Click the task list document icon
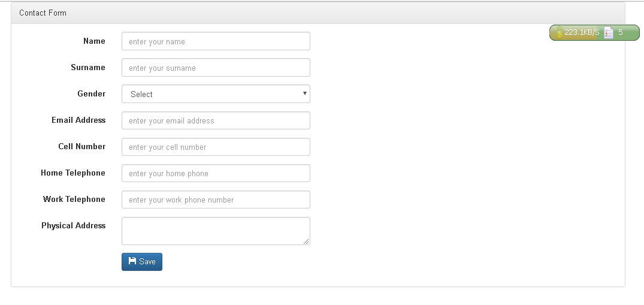This screenshot has height=305, width=644. click(609, 33)
